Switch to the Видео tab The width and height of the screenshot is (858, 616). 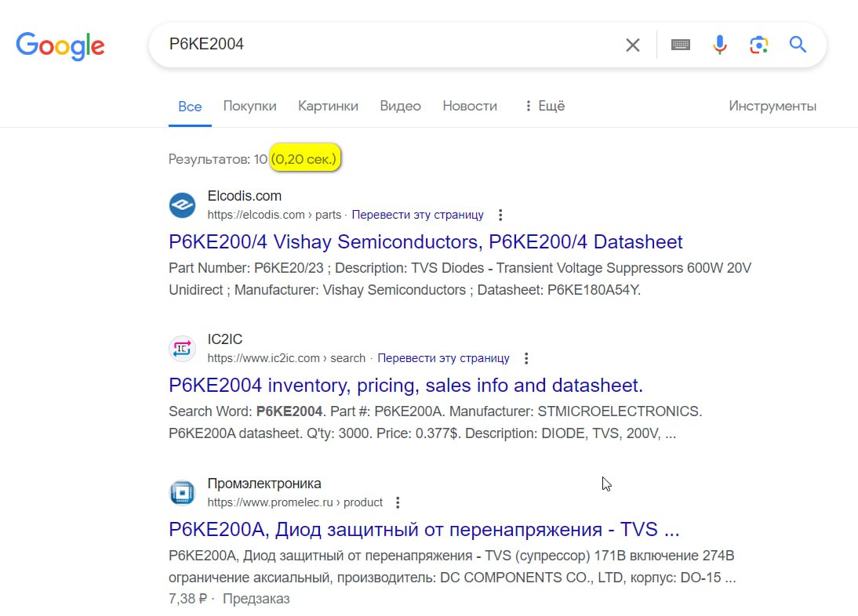tap(400, 106)
